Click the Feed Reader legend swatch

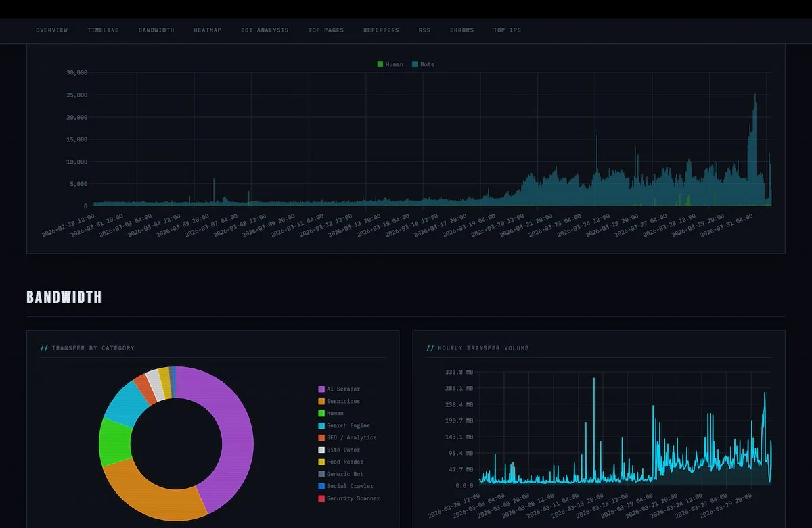321,462
